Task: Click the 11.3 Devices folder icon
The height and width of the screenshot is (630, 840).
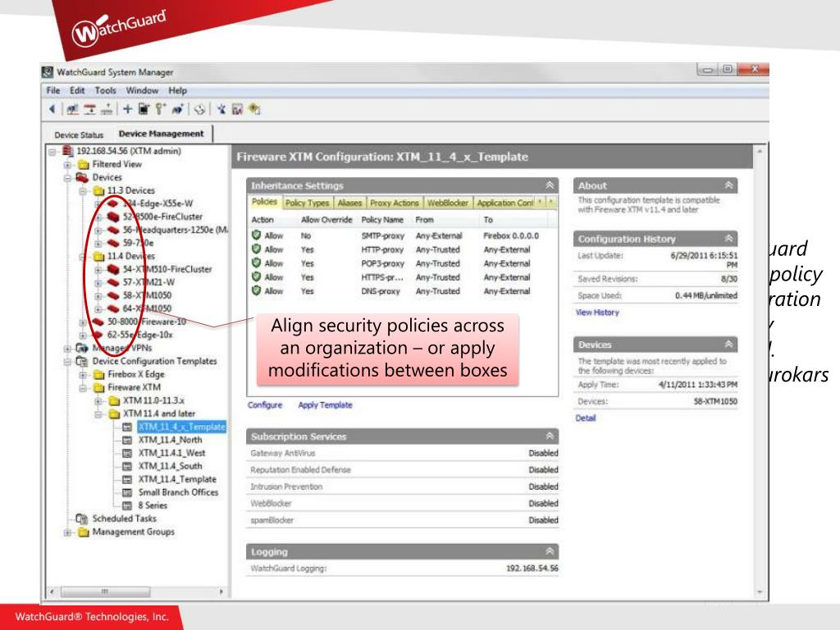Action: click(98, 190)
